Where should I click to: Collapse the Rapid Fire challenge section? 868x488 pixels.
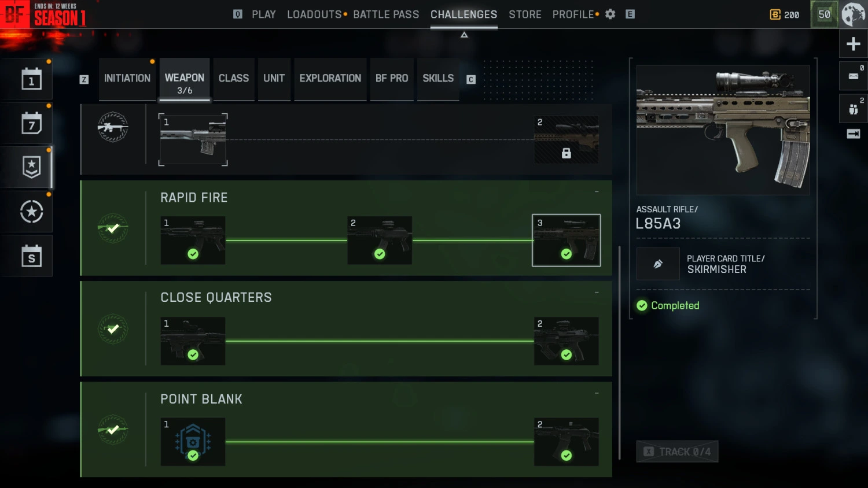point(597,192)
